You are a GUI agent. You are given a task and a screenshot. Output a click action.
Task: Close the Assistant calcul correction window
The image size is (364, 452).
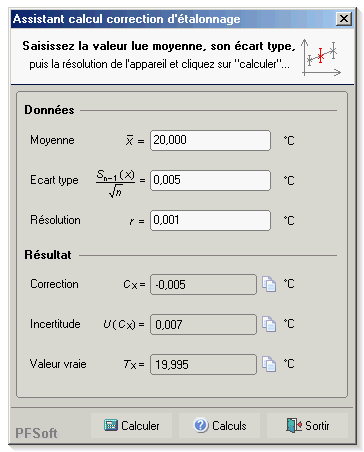point(344,19)
